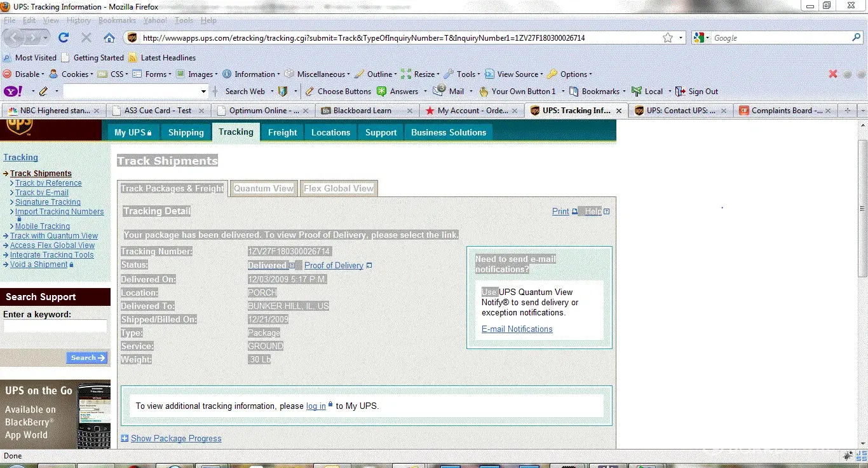Open the Latest Headlines feed bookmark

162,58
